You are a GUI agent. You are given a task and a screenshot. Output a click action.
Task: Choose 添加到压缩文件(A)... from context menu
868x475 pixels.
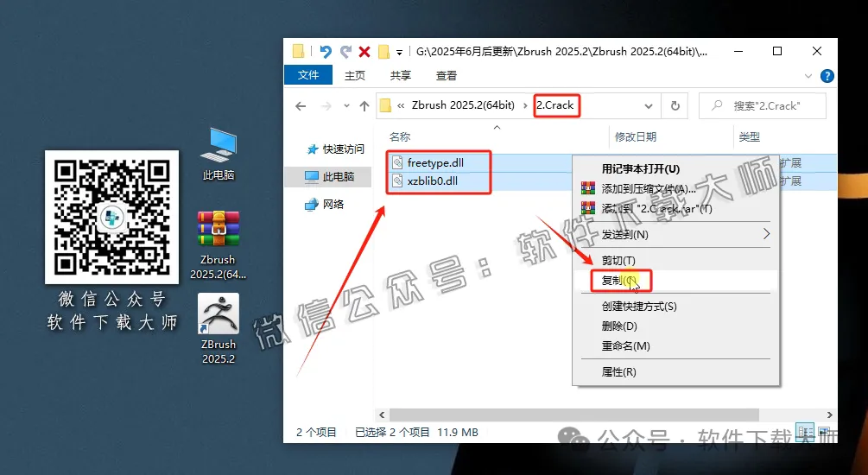tap(676, 189)
